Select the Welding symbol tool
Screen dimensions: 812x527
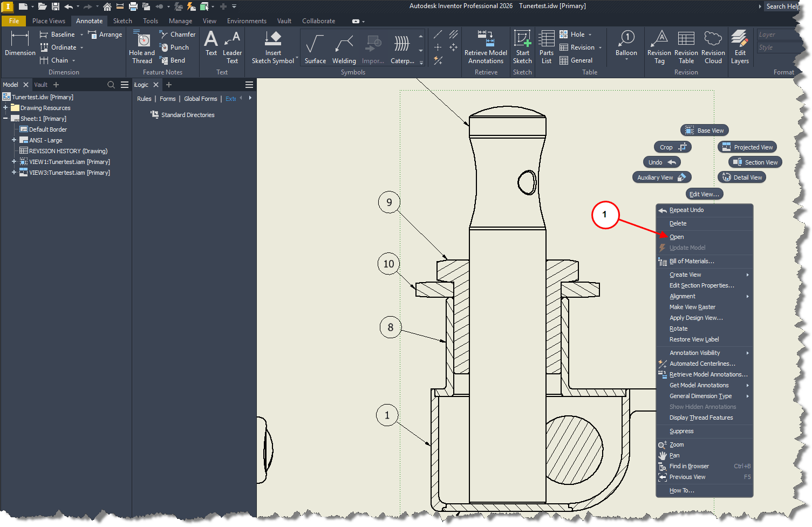pos(344,49)
